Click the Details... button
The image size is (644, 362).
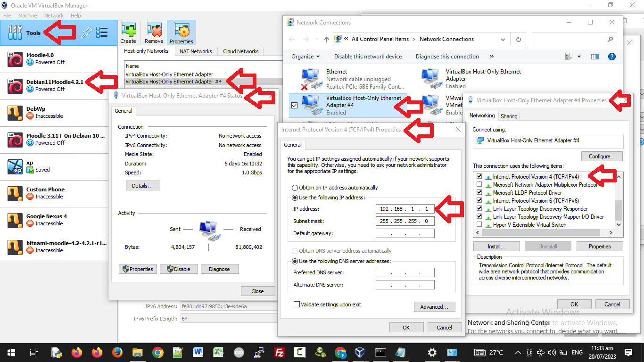142,186
